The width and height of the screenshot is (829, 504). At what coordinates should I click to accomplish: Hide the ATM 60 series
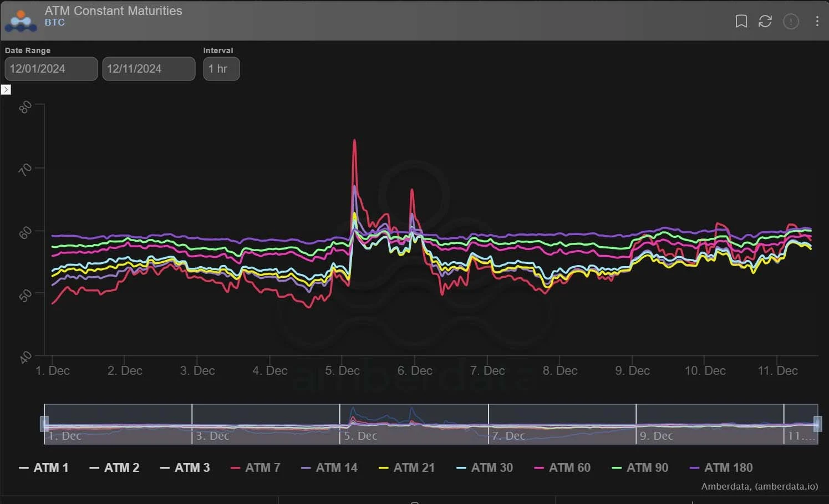click(x=562, y=467)
